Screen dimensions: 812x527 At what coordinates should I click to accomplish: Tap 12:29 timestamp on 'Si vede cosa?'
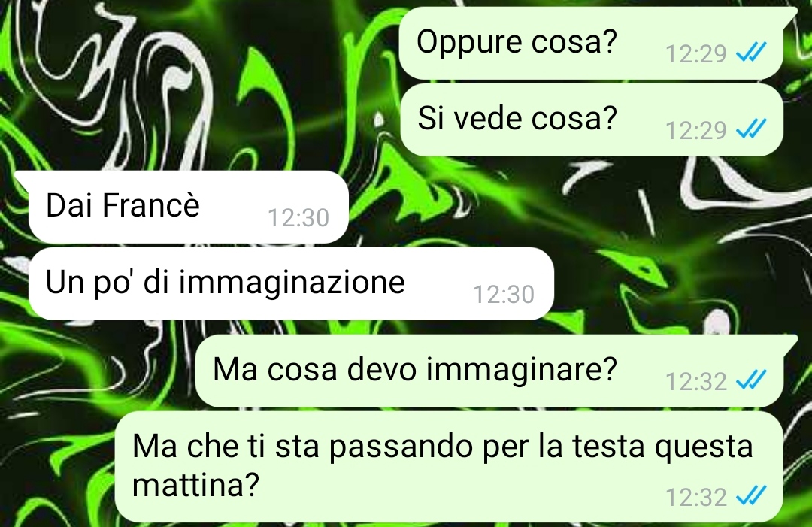pos(696,131)
